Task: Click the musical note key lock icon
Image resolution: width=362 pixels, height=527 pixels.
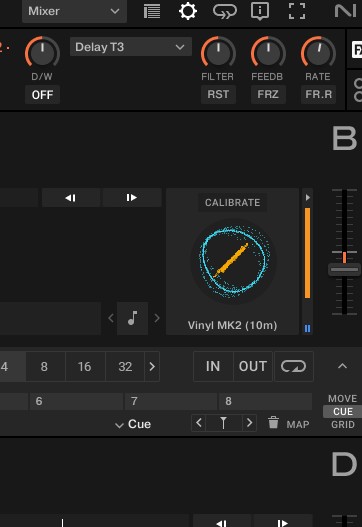Action: point(132,318)
